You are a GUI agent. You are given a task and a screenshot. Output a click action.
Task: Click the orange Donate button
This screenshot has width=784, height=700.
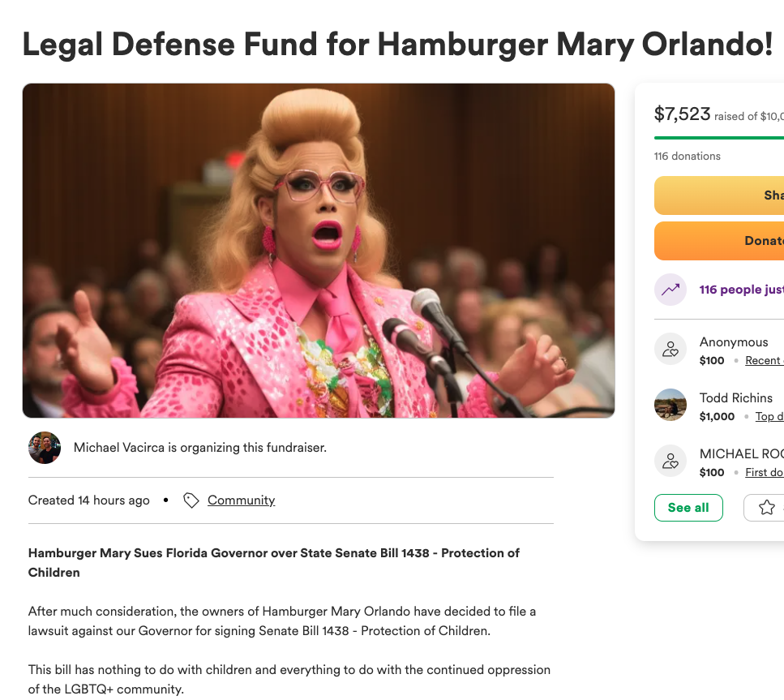[x=719, y=241]
